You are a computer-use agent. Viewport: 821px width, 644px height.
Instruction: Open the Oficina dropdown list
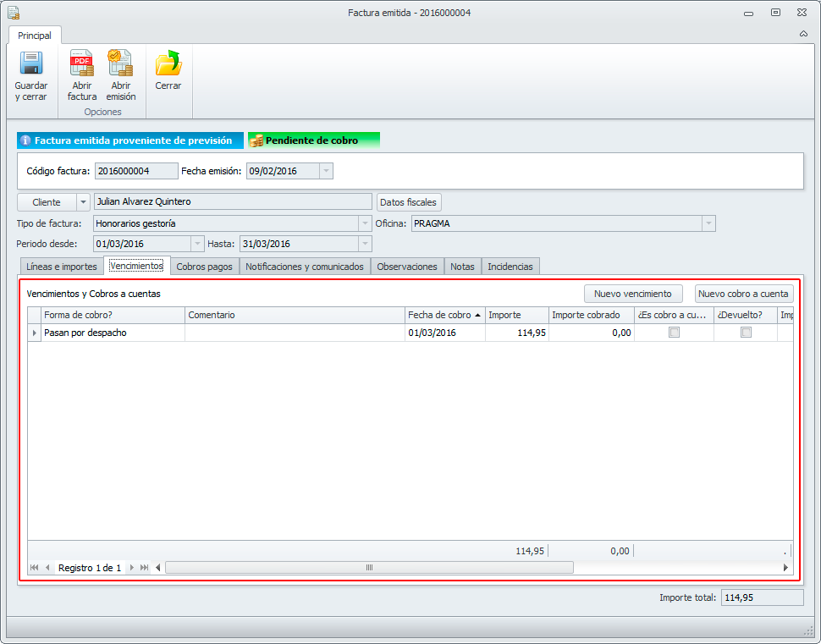click(708, 223)
